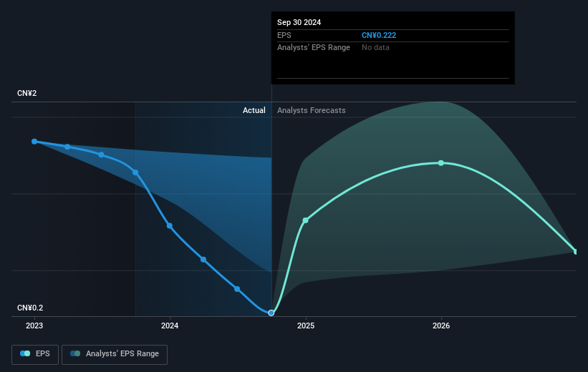
Task: Click the CN¥0.222 value in tooltip
Action: [x=379, y=35]
